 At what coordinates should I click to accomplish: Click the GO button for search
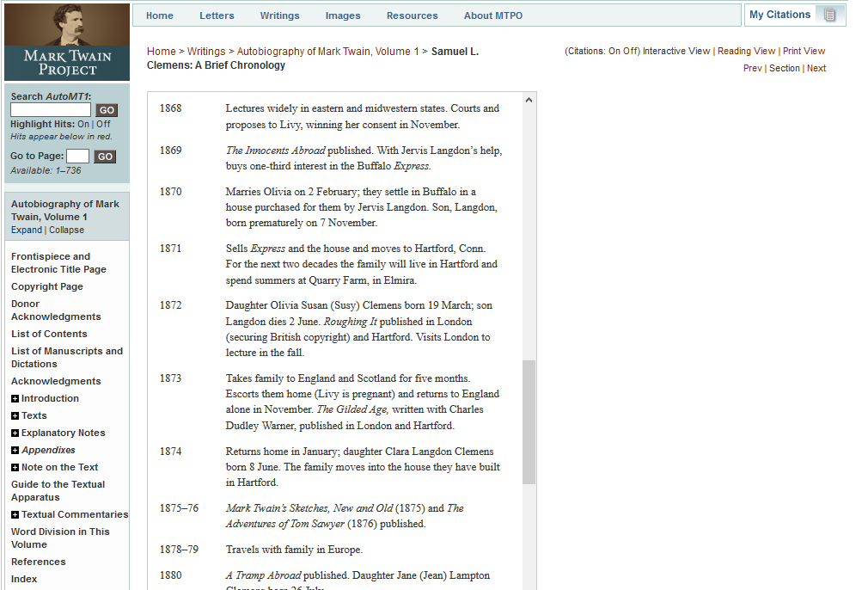(107, 110)
